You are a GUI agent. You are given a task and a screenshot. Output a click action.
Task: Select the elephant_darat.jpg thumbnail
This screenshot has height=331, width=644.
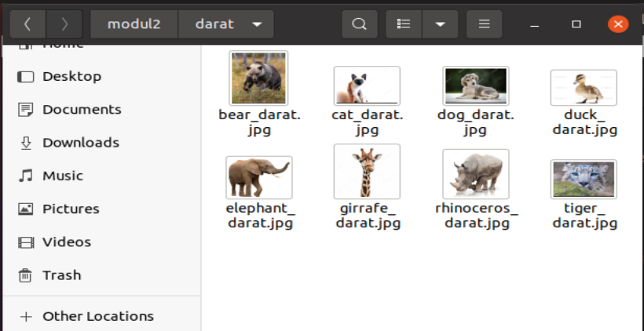(x=259, y=177)
